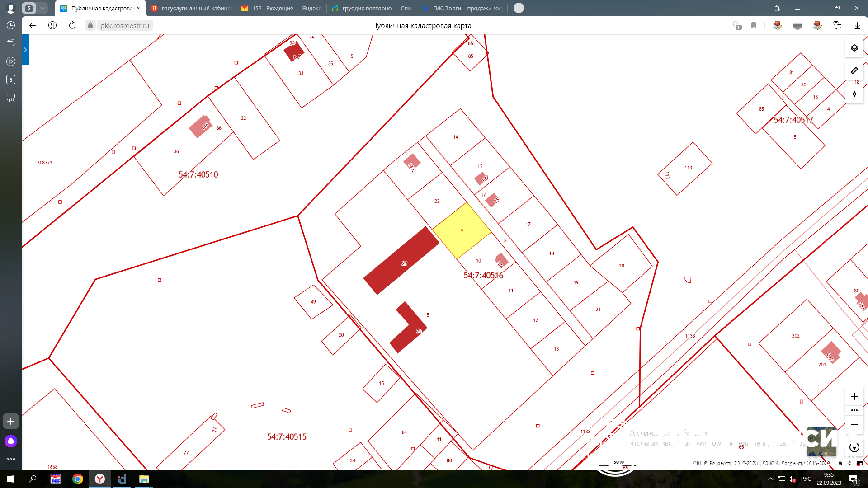Open the user profile avatar
Viewport: 868px width, 488px height.
[11, 8]
